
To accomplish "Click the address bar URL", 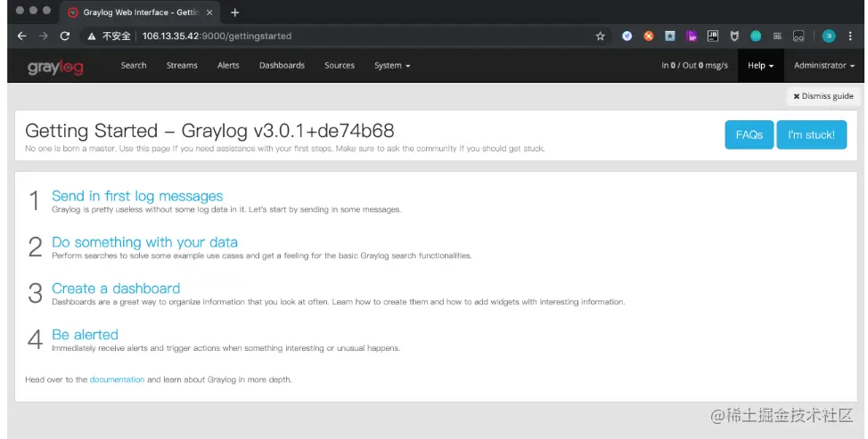I will 217,36.
